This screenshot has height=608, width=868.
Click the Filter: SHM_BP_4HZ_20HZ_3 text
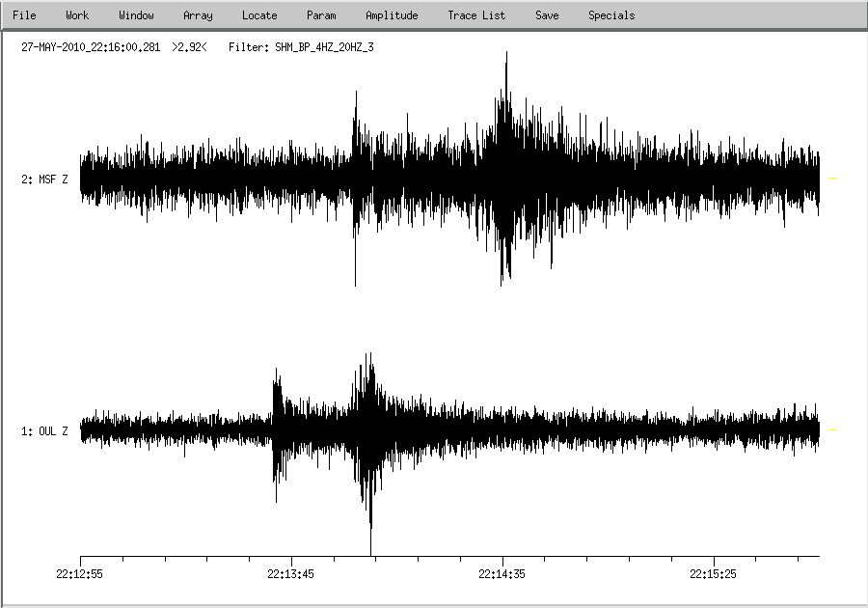301,47
